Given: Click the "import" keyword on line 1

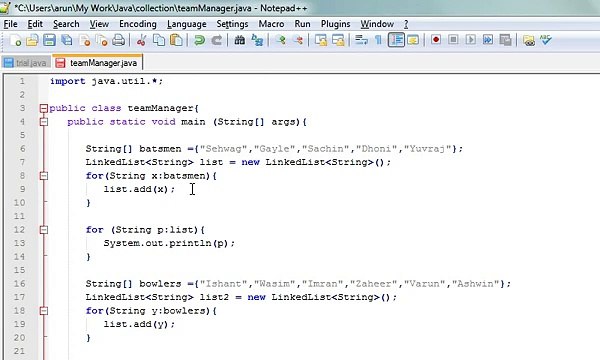Looking at the screenshot, I should point(67,81).
